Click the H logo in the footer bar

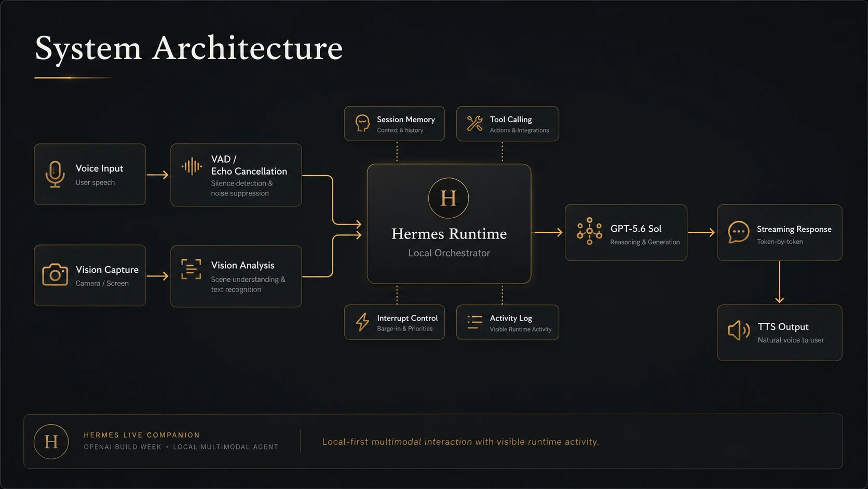(51, 442)
